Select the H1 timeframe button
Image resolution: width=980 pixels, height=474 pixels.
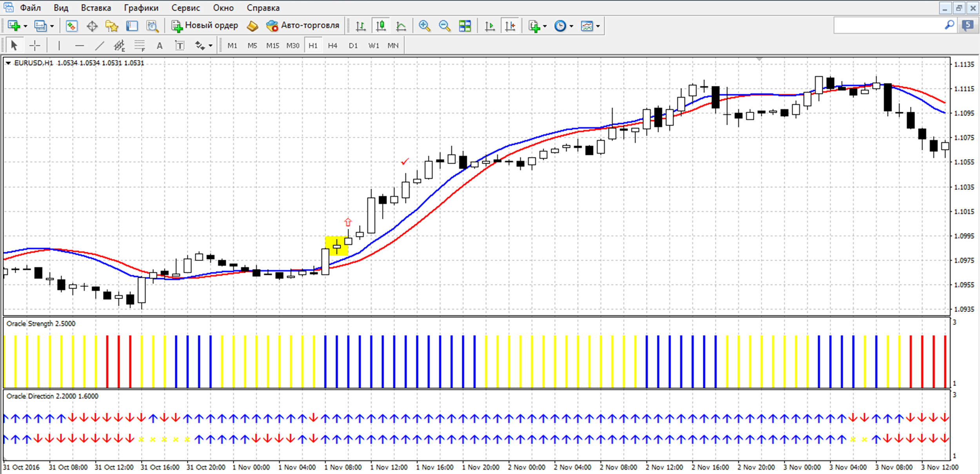click(313, 46)
